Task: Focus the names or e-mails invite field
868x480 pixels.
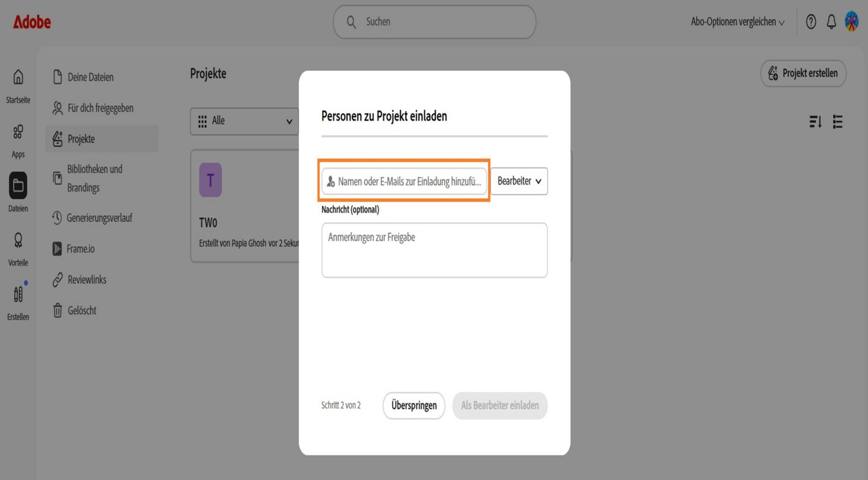Action: point(404,181)
